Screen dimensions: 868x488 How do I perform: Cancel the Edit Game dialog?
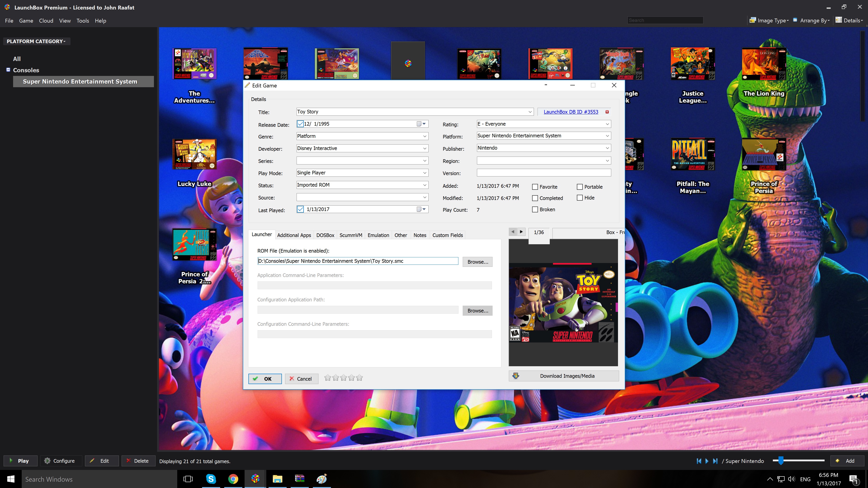pos(301,379)
